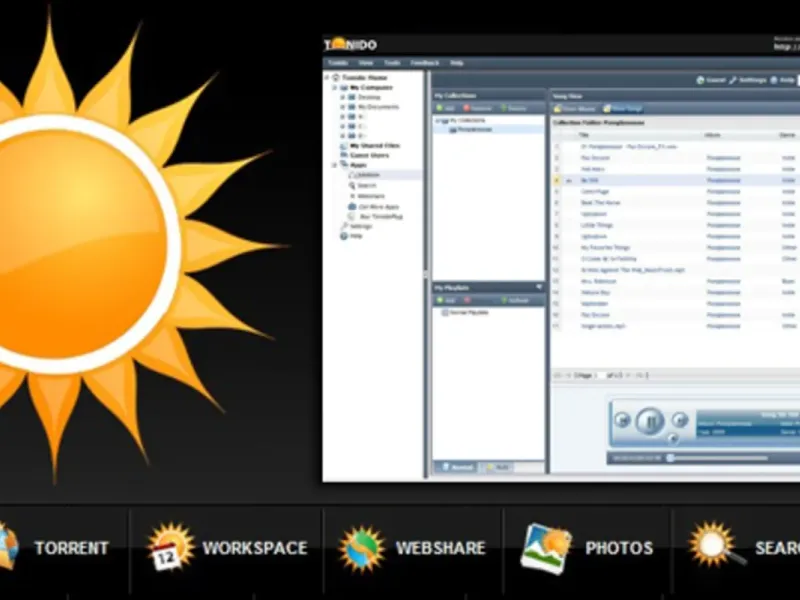800x600 pixels.
Task: Add a collection with the green Add button
Action: click(x=445, y=108)
